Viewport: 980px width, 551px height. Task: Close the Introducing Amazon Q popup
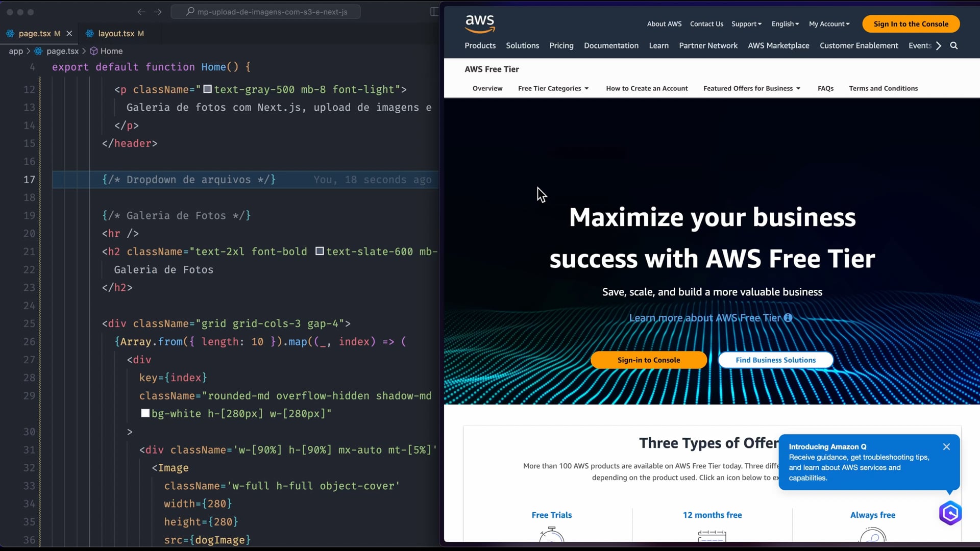946,447
